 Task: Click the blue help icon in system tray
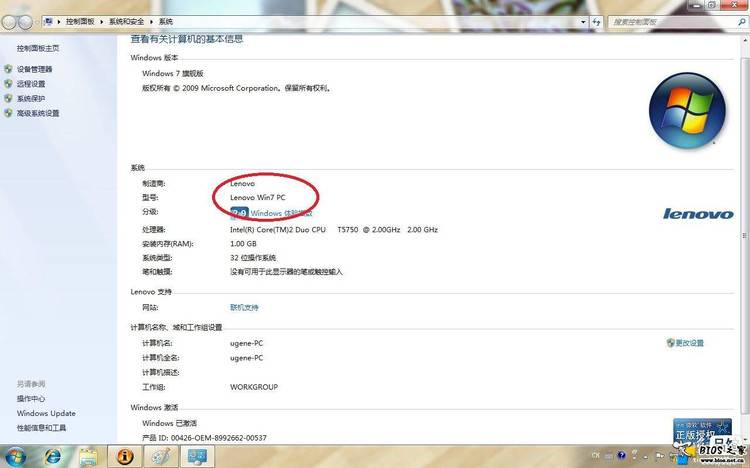pyautogui.click(x=621, y=455)
